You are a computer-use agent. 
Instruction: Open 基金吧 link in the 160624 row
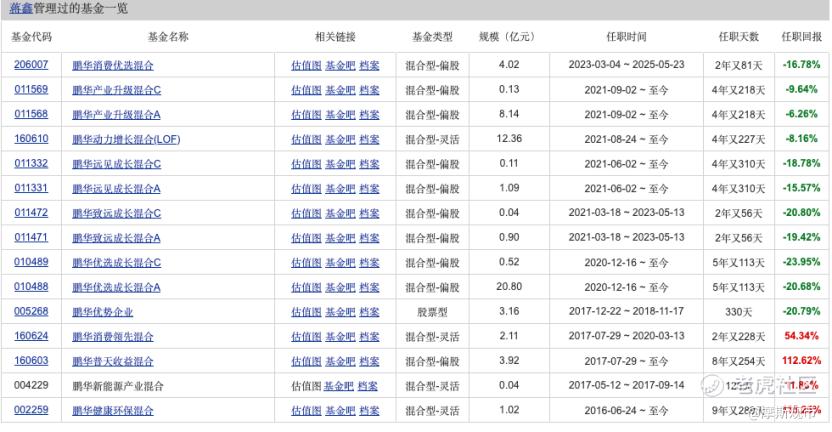tap(340, 336)
